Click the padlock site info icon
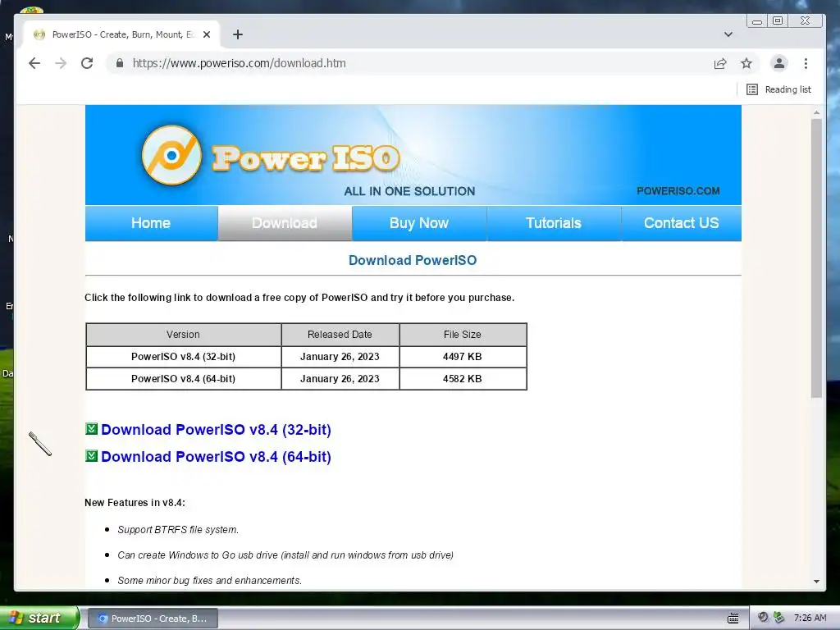Image resolution: width=840 pixels, height=630 pixels. click(120, 63)
